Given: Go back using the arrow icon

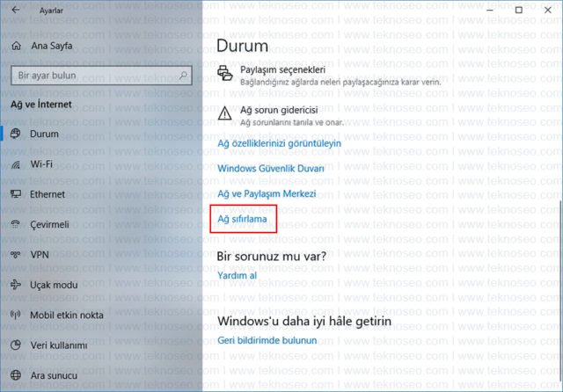Looking at the screenshot, I should coord(16,10).
